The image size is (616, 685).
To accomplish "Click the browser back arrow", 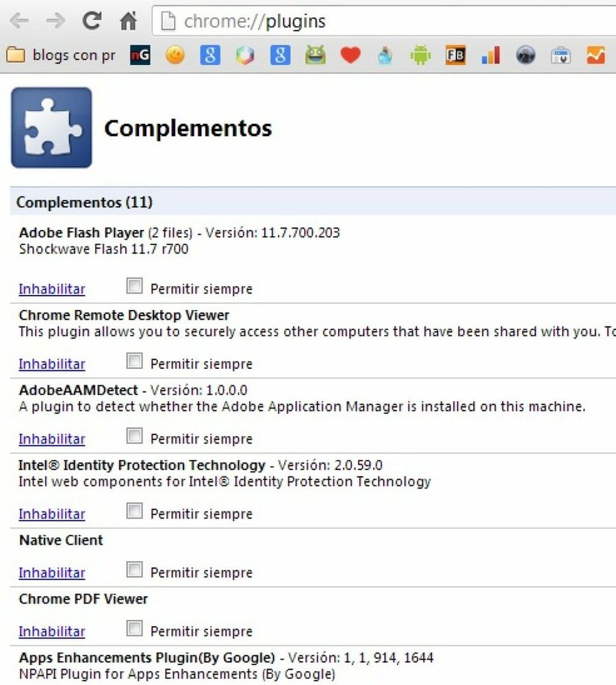I will 18,21.
